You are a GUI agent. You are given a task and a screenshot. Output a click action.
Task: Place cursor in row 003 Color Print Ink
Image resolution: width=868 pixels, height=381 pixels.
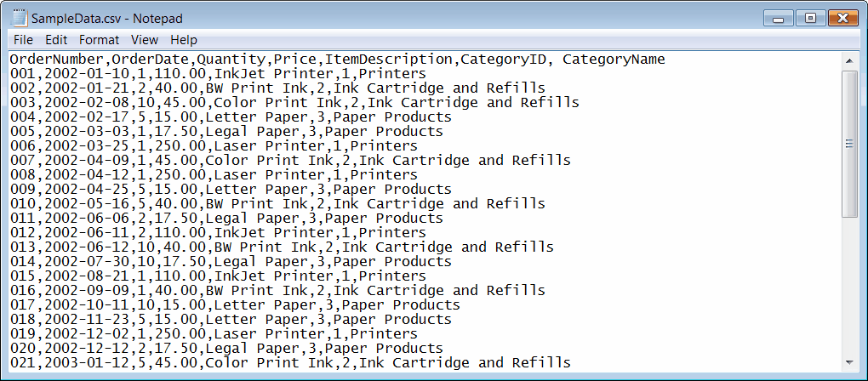tap(294, 102)
